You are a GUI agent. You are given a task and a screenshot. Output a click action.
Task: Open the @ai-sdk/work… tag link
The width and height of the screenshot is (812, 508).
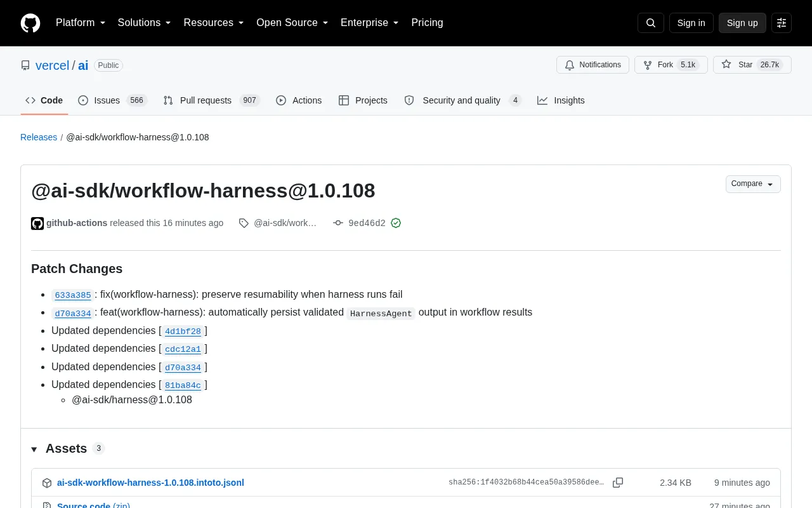pos(285,223)
